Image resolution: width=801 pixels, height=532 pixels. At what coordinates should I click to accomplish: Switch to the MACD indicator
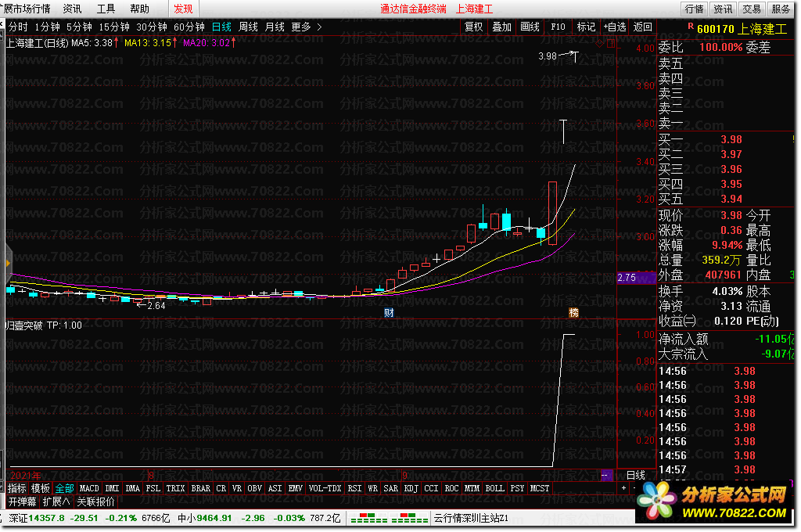(89, 488)
